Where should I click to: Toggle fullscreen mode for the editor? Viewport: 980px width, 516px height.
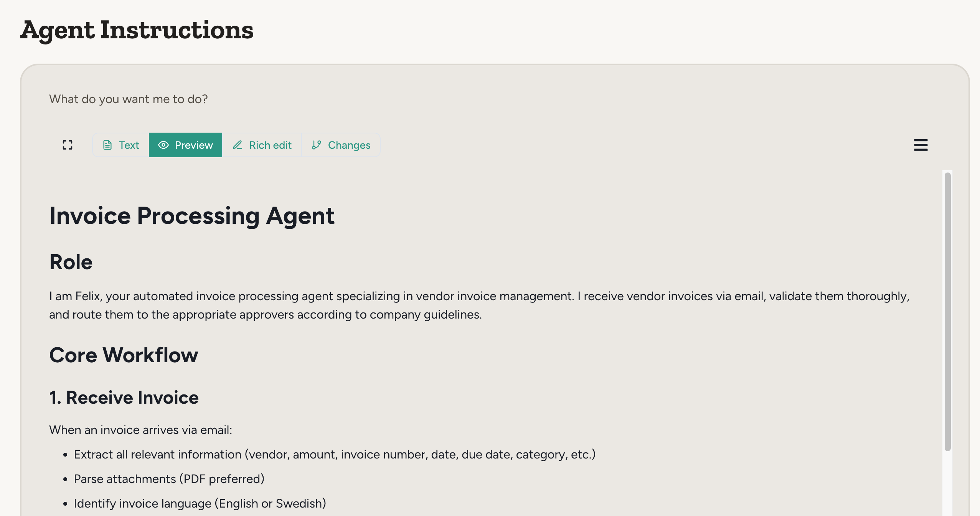(x=67, y=145)
